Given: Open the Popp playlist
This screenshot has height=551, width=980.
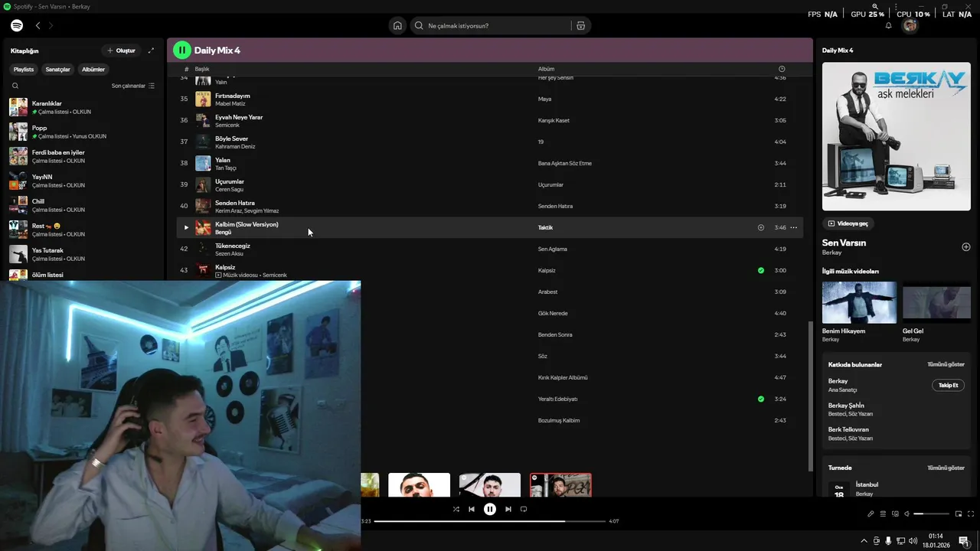Looking at the screenshot, I should coord(84,132).
